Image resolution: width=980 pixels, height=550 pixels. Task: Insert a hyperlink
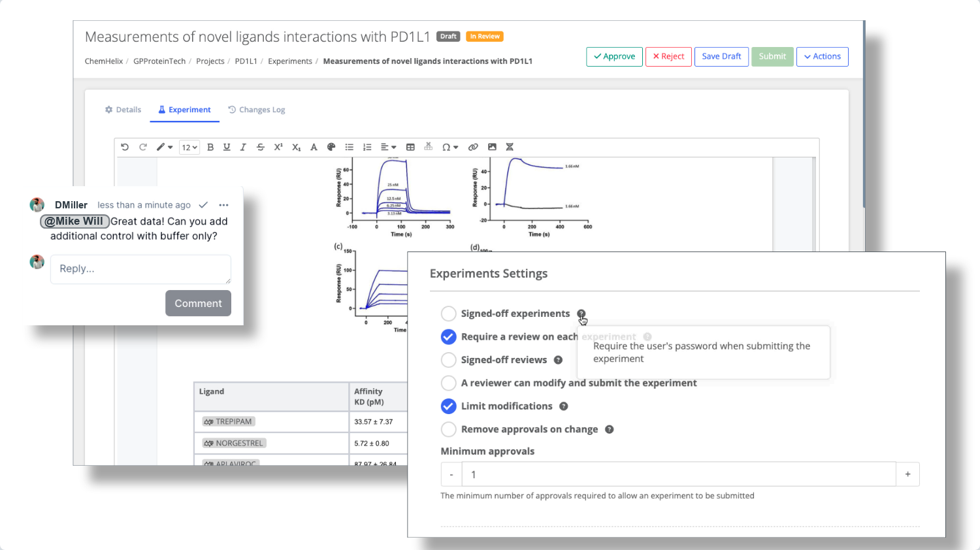coord(472,147)
